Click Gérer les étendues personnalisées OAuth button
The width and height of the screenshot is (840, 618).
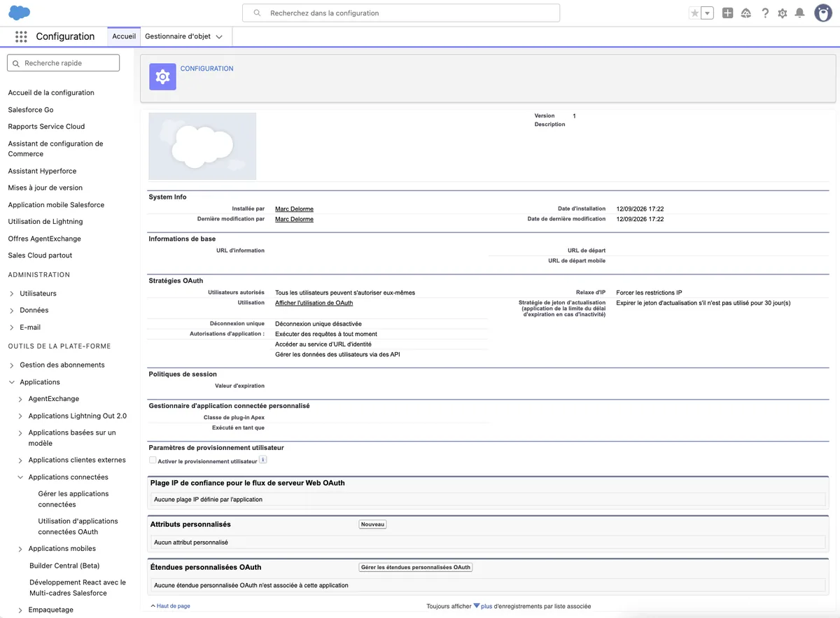(416, 568)
